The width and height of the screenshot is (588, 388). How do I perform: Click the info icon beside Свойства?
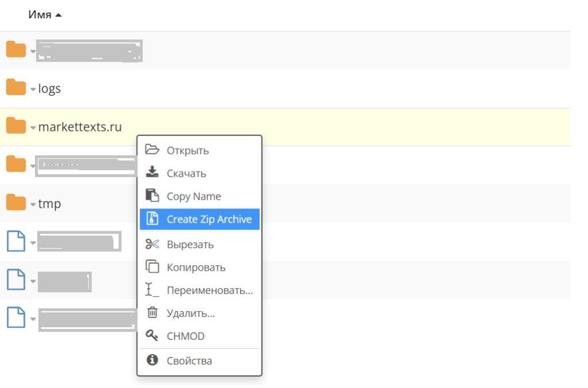point(152,360)
